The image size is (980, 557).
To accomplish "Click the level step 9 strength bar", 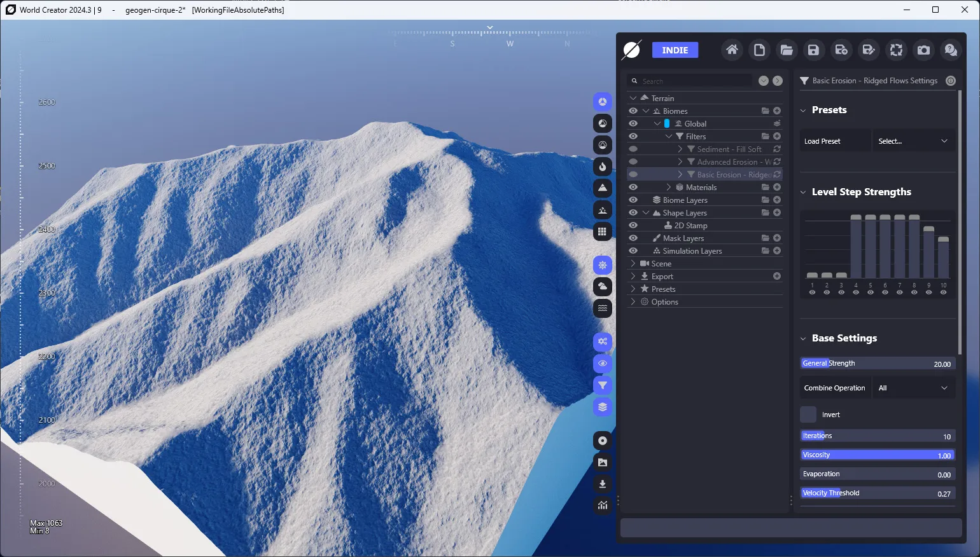I will pos(928,252).
